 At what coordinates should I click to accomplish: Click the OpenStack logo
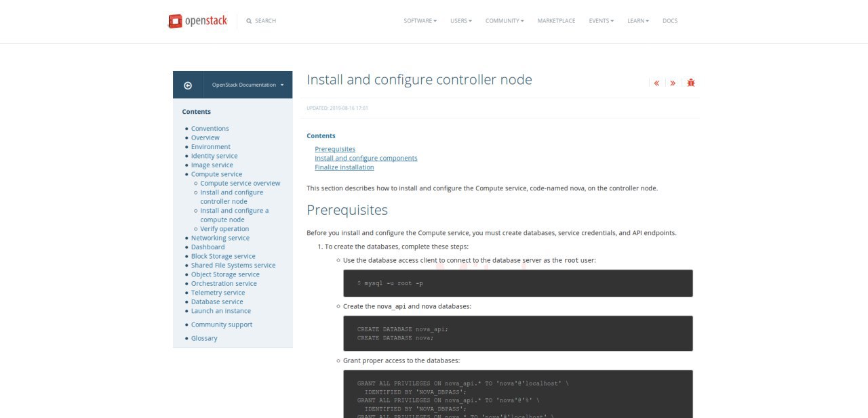coord(197,21)
